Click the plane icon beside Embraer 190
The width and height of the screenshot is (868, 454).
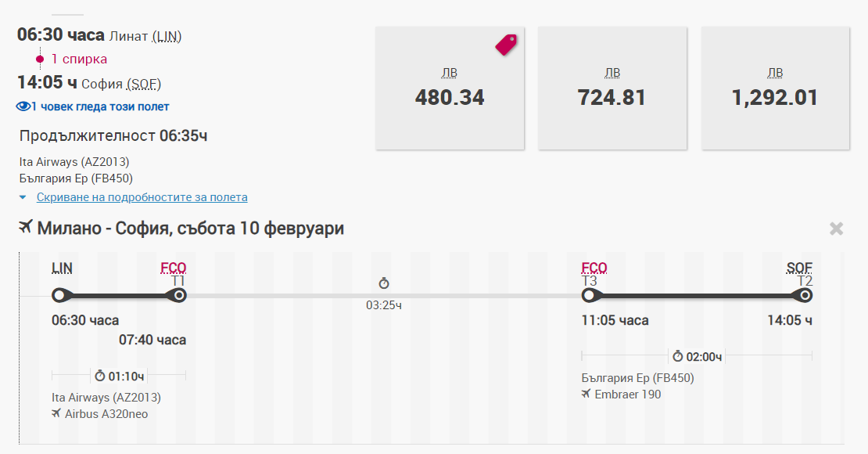586,394
